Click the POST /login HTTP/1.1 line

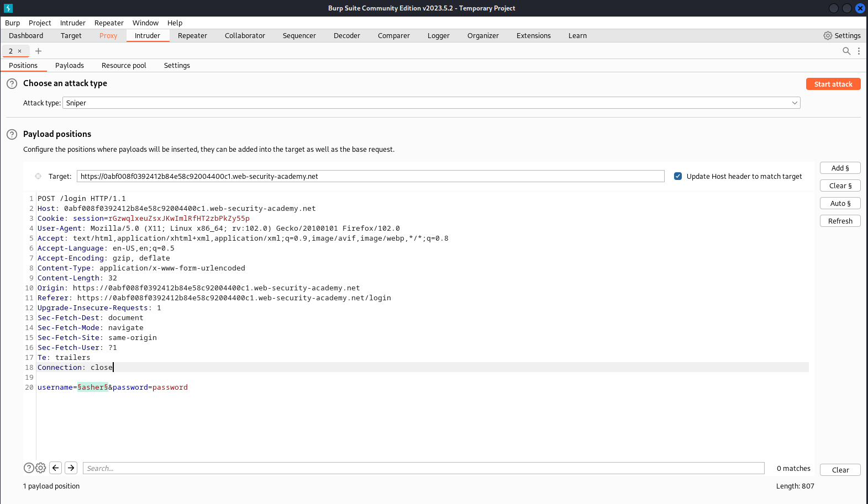pos(82,199)
